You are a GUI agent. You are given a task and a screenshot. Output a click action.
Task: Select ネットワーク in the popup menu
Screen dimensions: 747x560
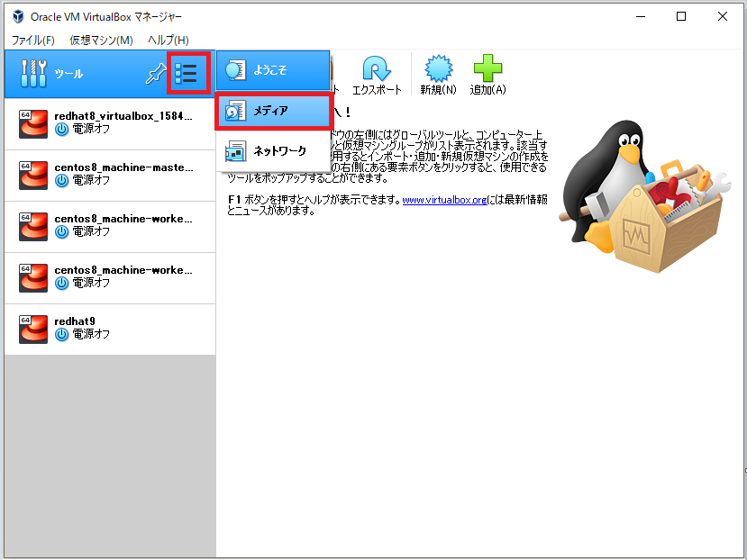coord(273,151)
